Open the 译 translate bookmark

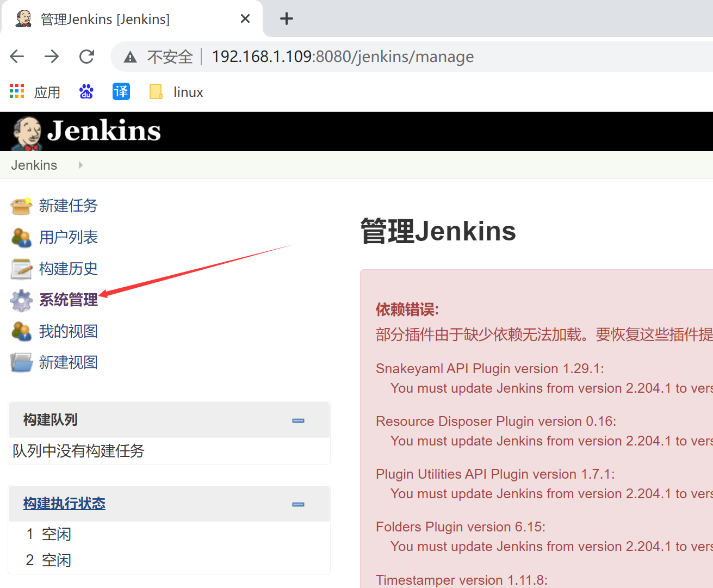point(121,91)
